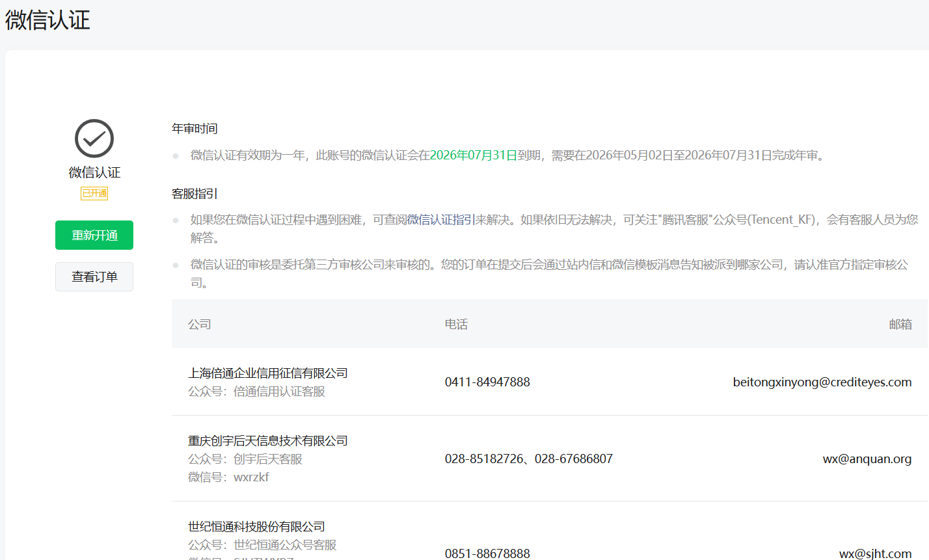
Task: Click the checkmark verification icon
Action: [94, 139]
